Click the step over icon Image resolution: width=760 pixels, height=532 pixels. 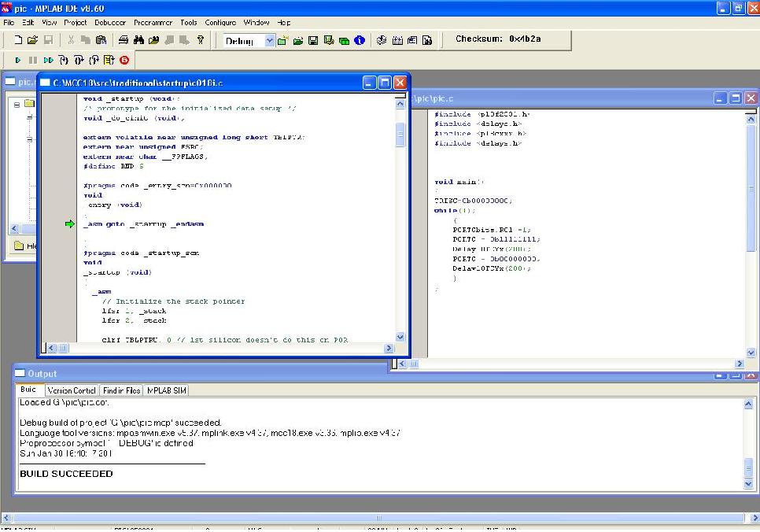coord(79,60)
